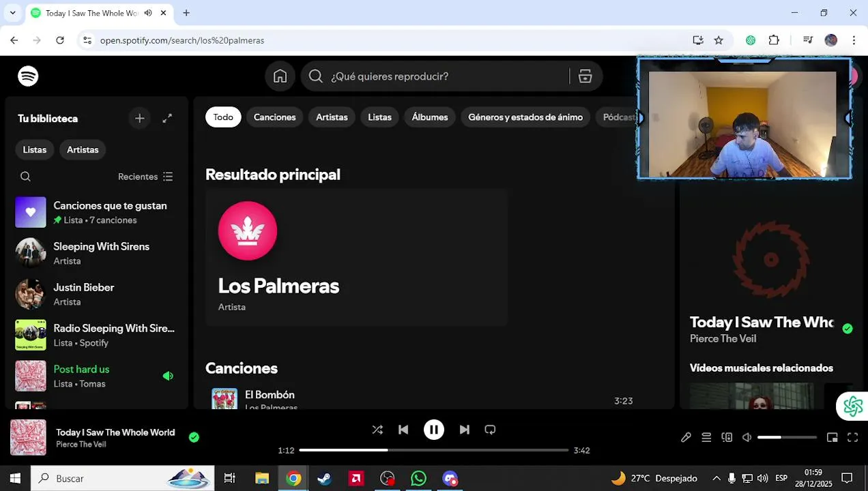Open the Post hard us playlist
The image size is (868, 491).
(x=96, y=376)
